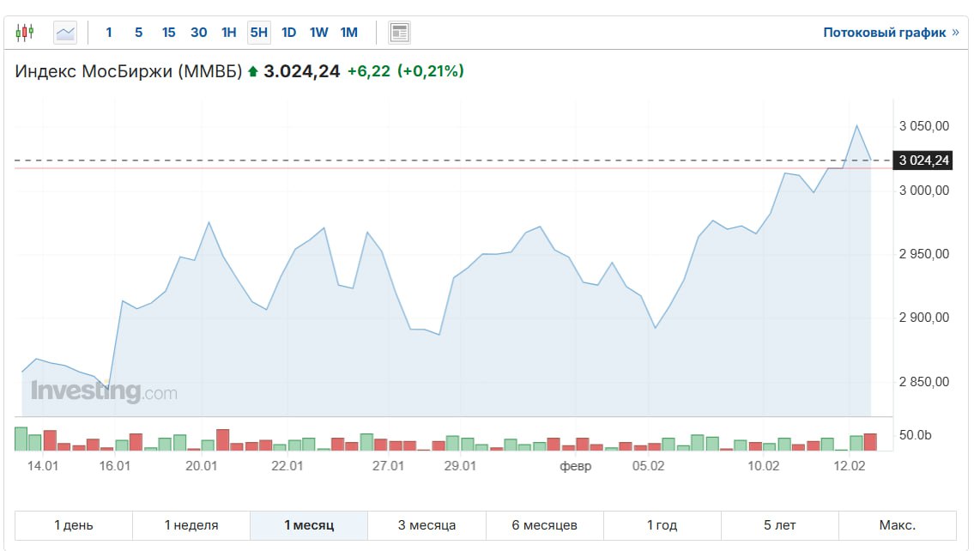
Task: Show the Макс. time range
Action: coord(897,525)
